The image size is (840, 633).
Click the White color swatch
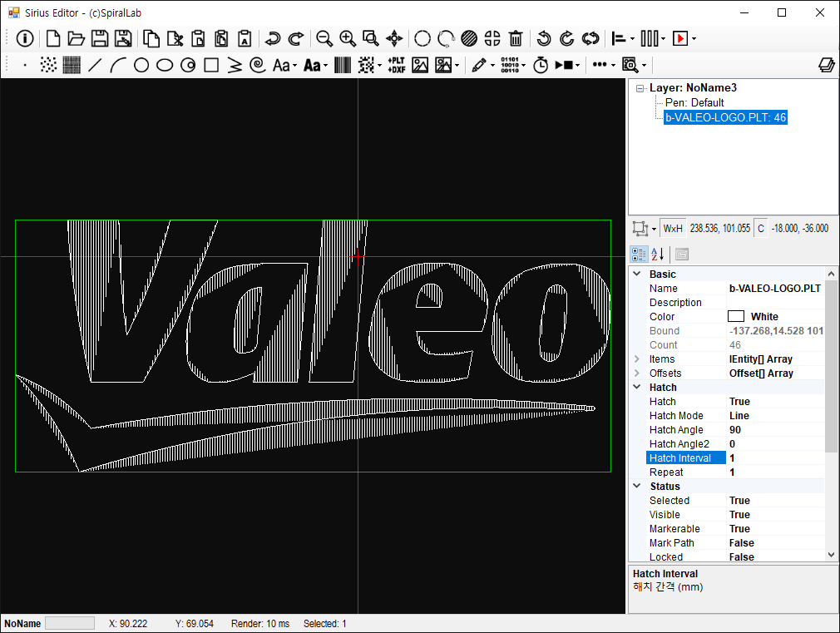(736, 316)
